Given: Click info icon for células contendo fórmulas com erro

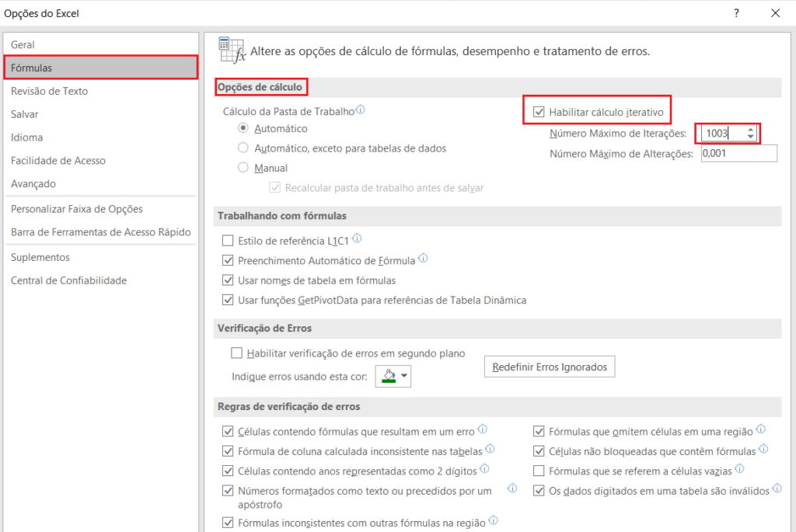Looking at the screenshot, I should click(483, 429).
